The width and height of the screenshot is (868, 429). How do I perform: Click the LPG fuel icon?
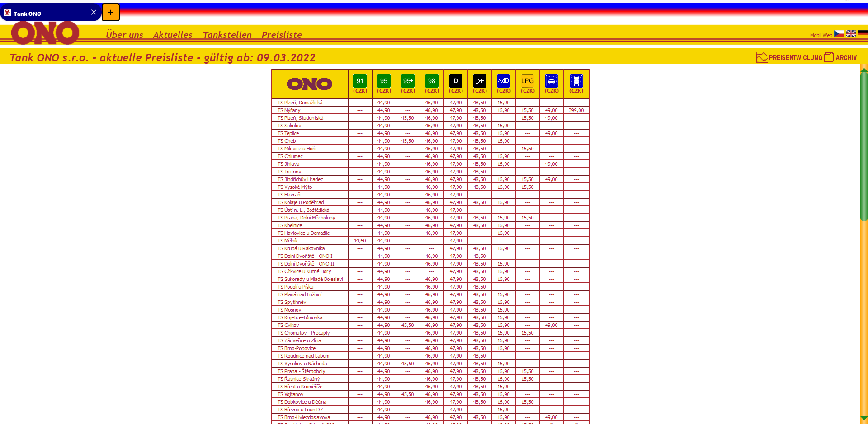(528, 81)
